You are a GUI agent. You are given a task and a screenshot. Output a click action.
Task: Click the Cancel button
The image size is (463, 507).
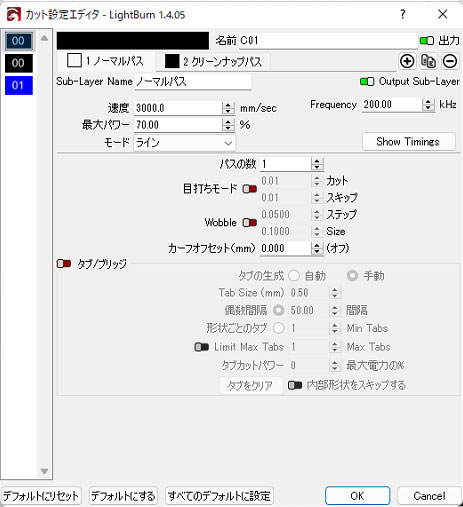click(429, 496)
